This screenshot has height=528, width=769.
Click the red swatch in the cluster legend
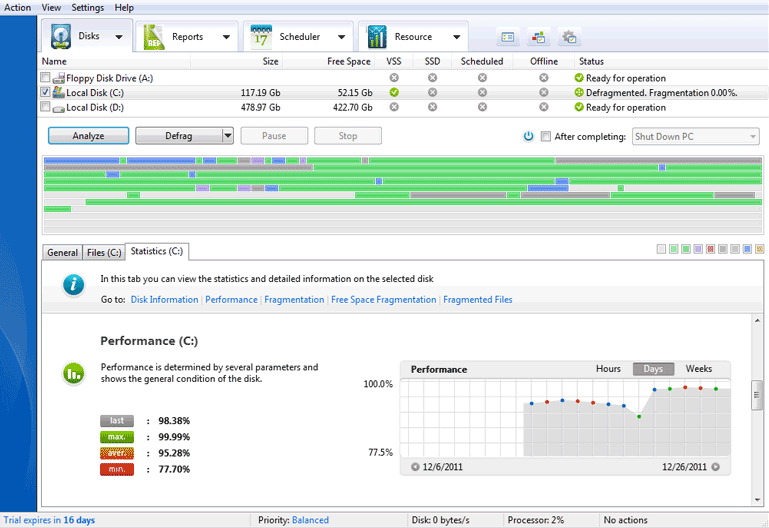click(x=710, y=249)
